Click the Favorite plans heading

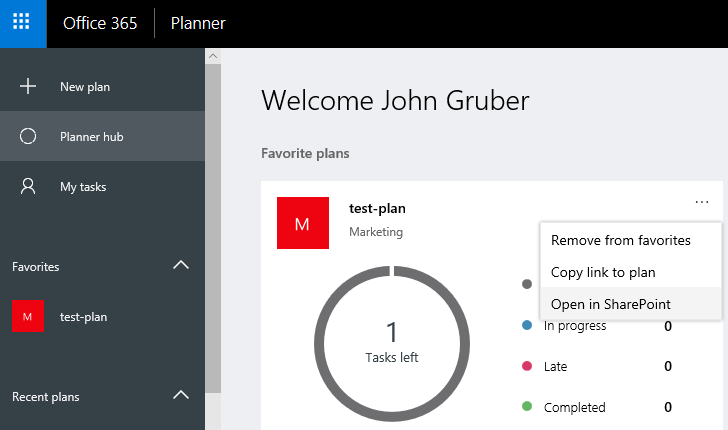click(305, 153)
